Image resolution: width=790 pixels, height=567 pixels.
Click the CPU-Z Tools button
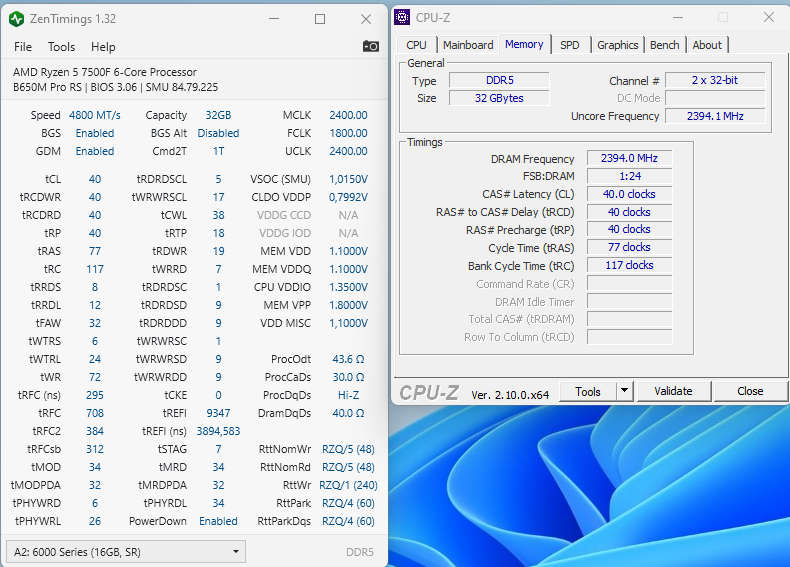pos(588,392)
